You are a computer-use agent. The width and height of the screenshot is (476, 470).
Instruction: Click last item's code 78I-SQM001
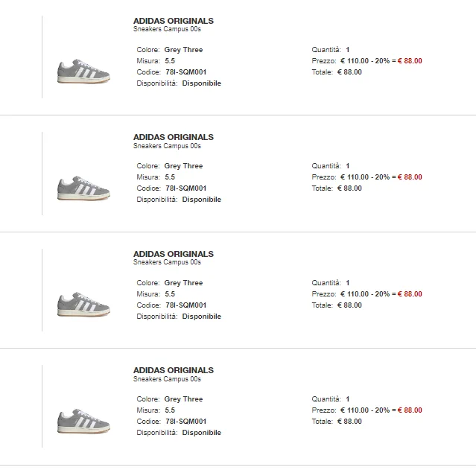[185, 422]
